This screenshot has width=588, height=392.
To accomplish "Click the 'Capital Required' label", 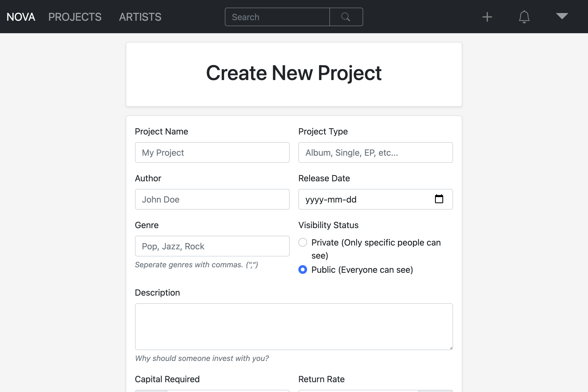I will [167, 379].
